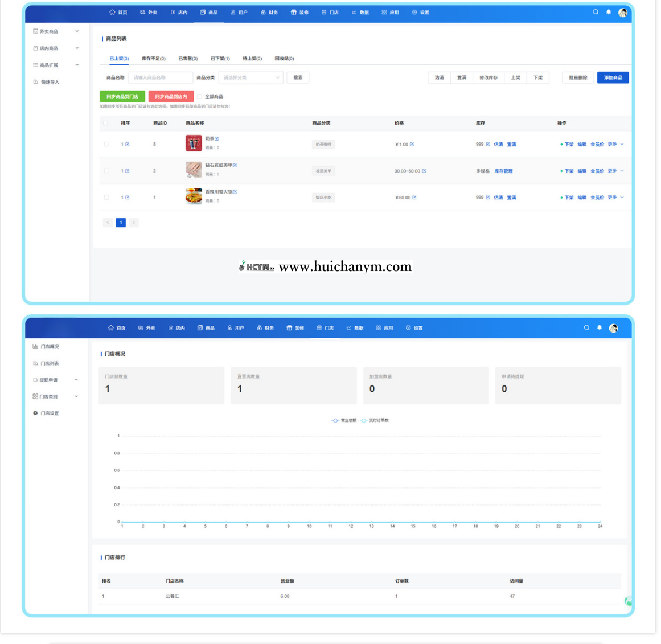661x644 pixels.
Task: Open the 回收站(0) tab
Action: [x=284, y=59]
